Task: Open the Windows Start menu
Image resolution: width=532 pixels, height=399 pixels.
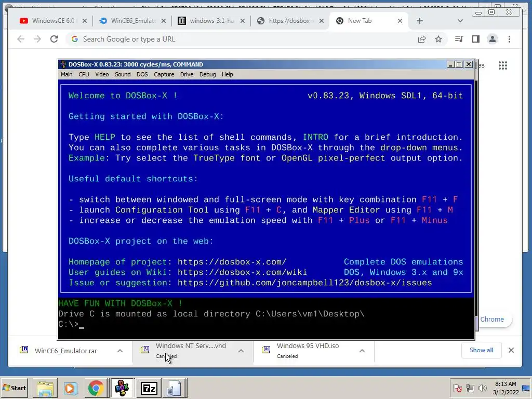Action: [x=14, y=388]
